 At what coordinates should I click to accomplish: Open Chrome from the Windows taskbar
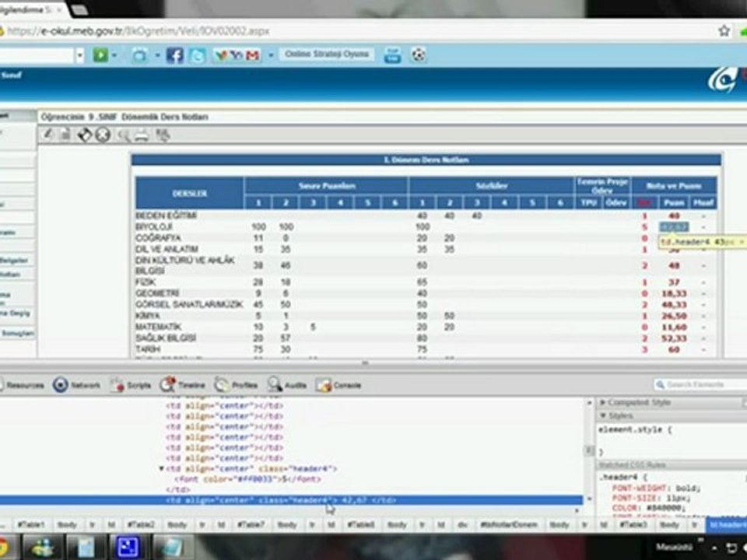[4, 547]
